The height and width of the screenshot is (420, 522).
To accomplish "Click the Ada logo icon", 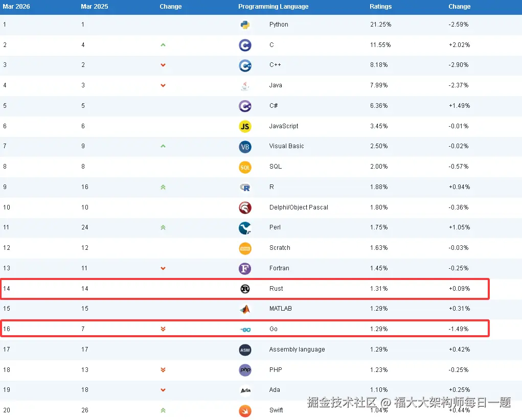I will coord(245,390).
